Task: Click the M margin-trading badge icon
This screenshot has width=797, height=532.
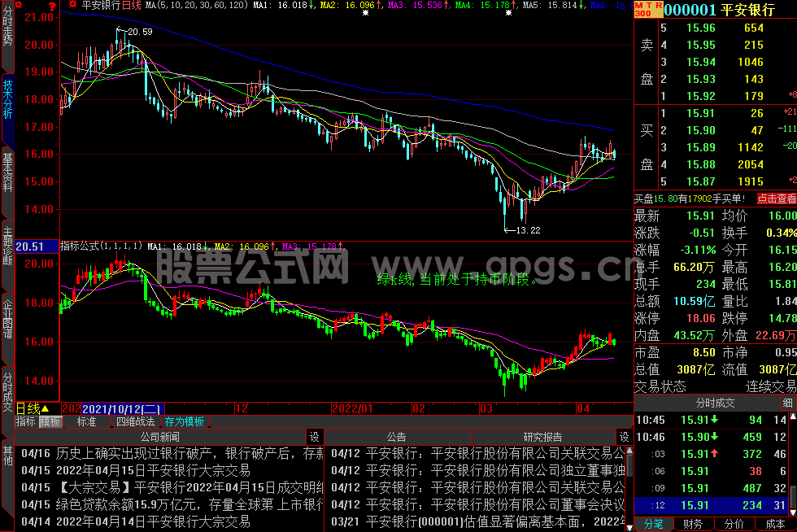Action: coord(639,5)
